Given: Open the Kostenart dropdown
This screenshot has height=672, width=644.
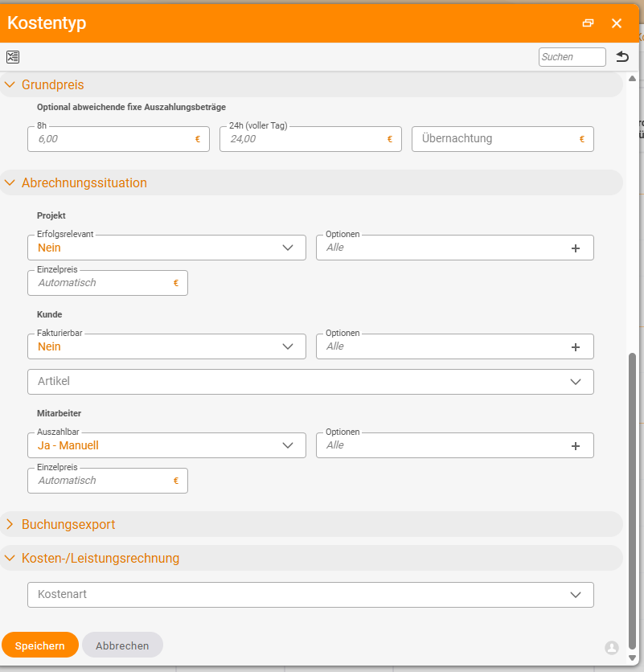Looking at the screenshot, I should coord(310,595).
